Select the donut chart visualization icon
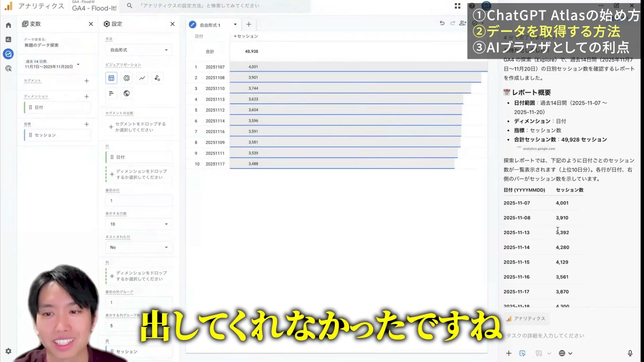 coord(126,78)
